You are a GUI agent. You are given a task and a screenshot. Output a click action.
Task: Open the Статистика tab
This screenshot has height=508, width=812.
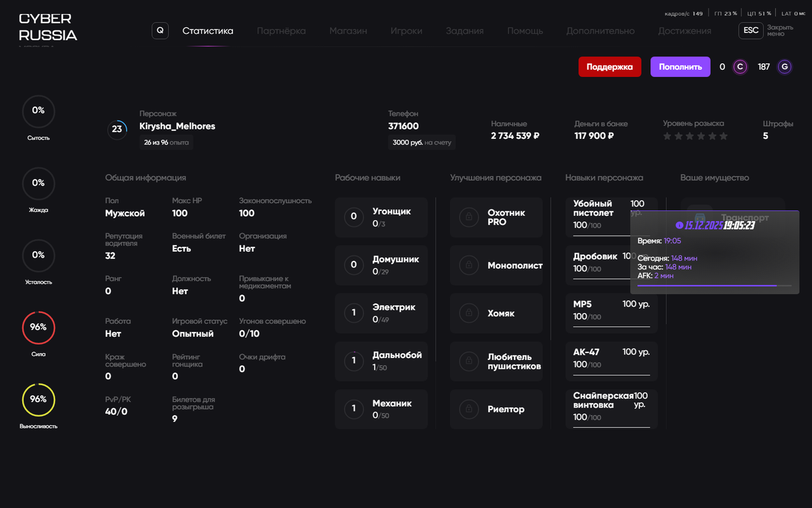[x=207, y=31]
